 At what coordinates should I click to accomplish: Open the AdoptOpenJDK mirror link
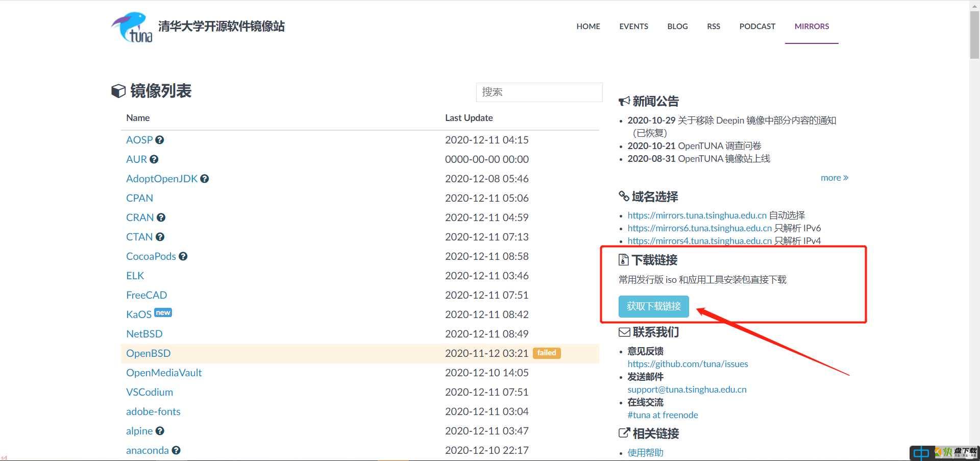[x=162, y=179]
